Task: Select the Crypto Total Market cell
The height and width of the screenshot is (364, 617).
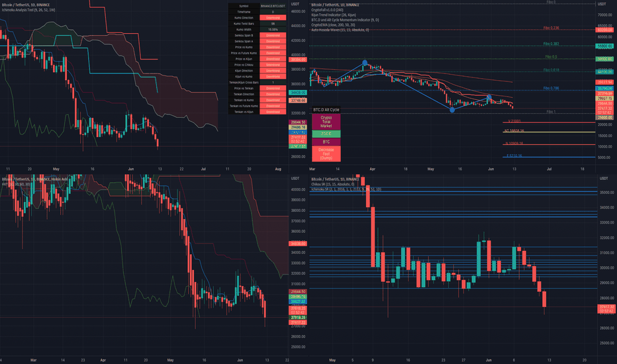Action: 326,122
